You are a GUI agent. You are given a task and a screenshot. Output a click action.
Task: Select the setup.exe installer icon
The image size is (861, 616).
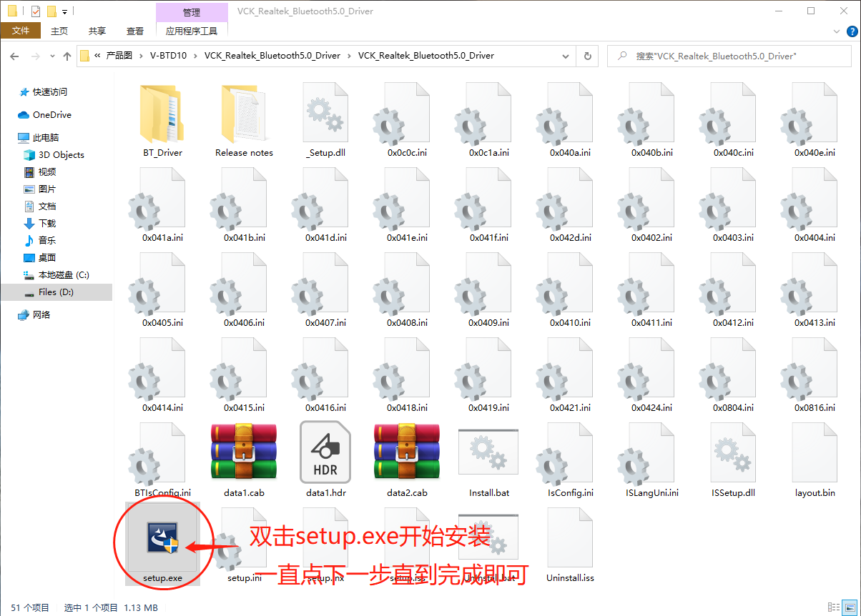tap(162, 537)
